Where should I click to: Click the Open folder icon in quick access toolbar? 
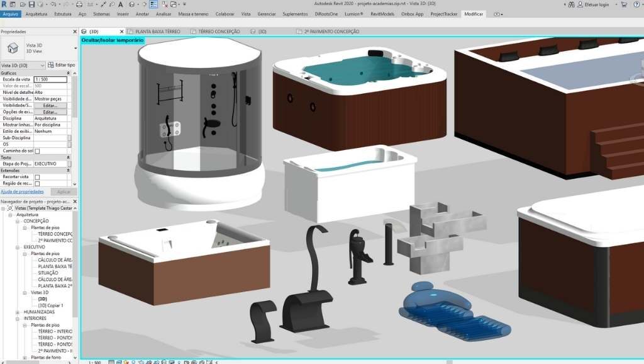22,4
